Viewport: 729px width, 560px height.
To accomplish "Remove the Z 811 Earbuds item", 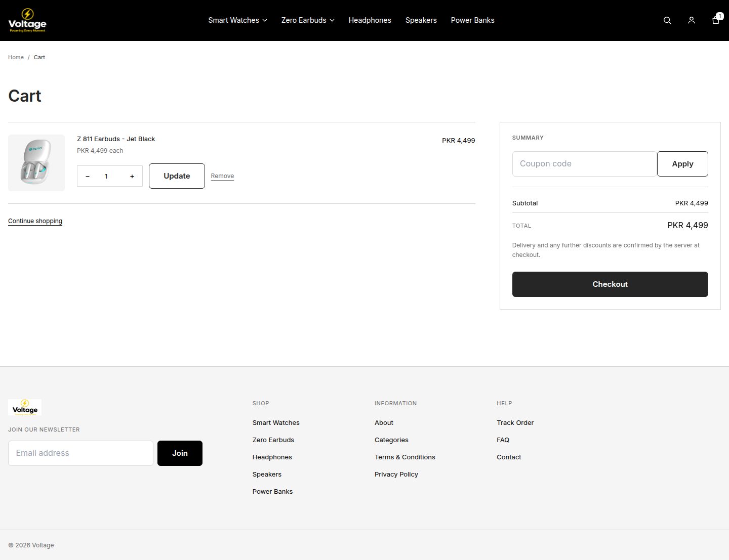I will tap(222, 176).
